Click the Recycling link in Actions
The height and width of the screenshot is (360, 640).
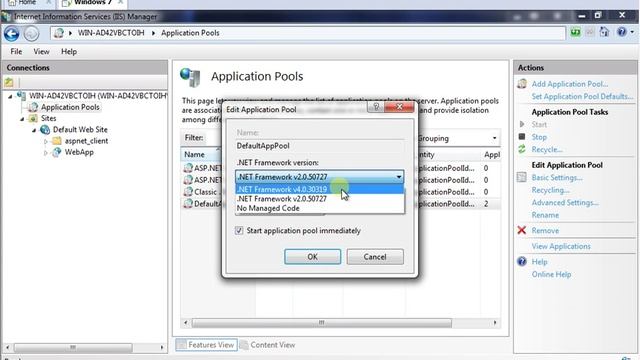pos(551,190)
